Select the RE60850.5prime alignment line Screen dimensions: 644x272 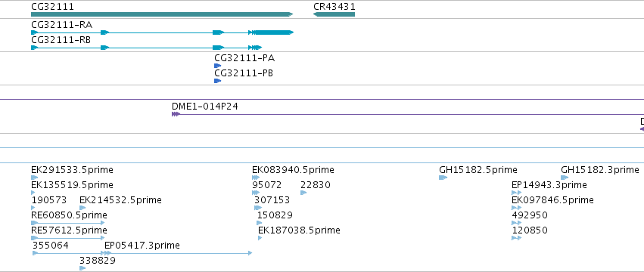(x=68, y=223)
